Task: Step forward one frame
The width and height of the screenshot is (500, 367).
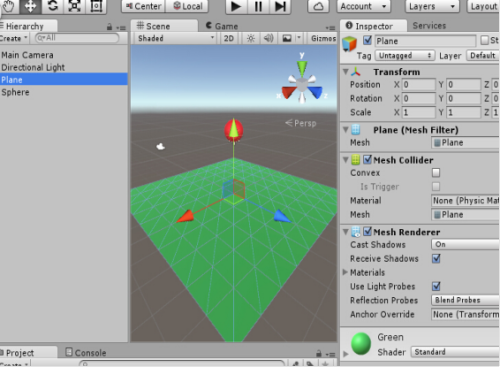Action: (x=280, y=6)
